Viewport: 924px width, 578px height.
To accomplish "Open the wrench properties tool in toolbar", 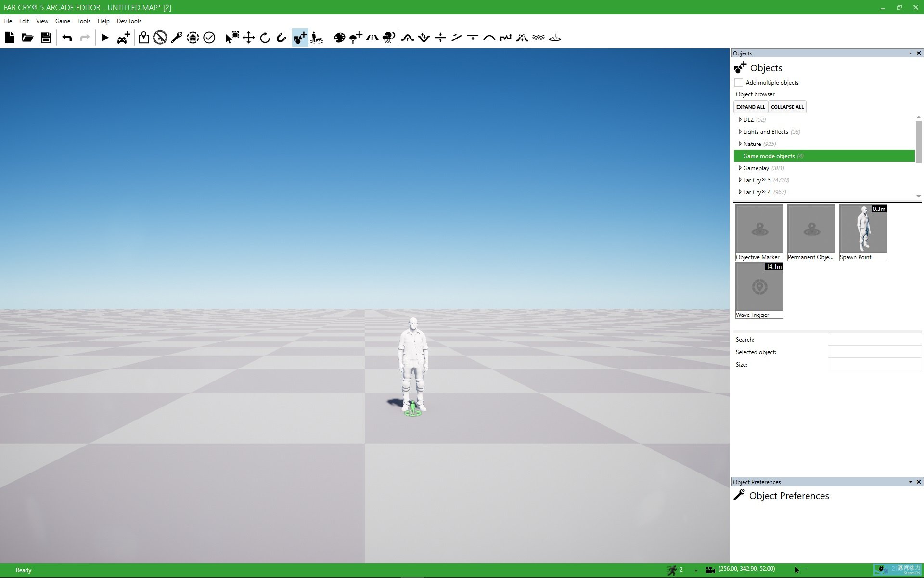I will (177, 38).
